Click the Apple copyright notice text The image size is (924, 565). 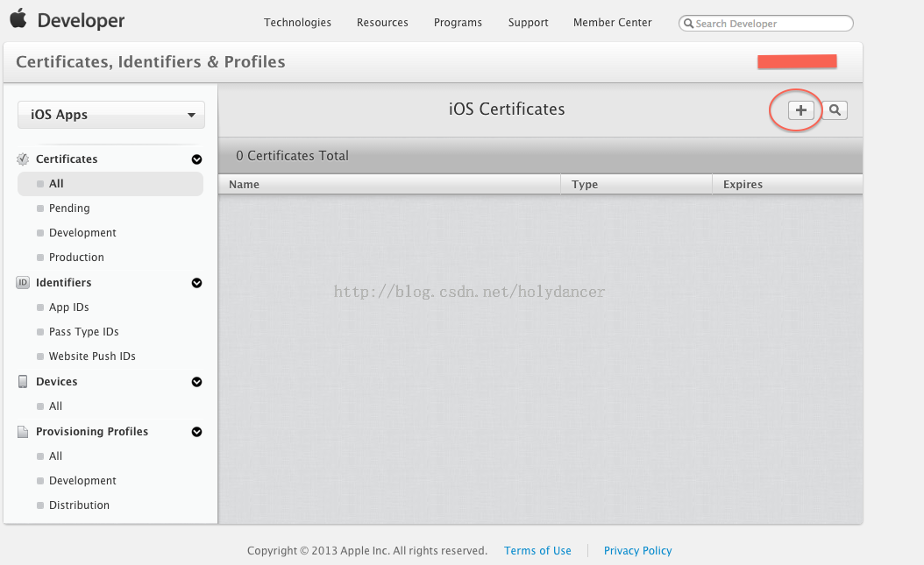(367, 550)
